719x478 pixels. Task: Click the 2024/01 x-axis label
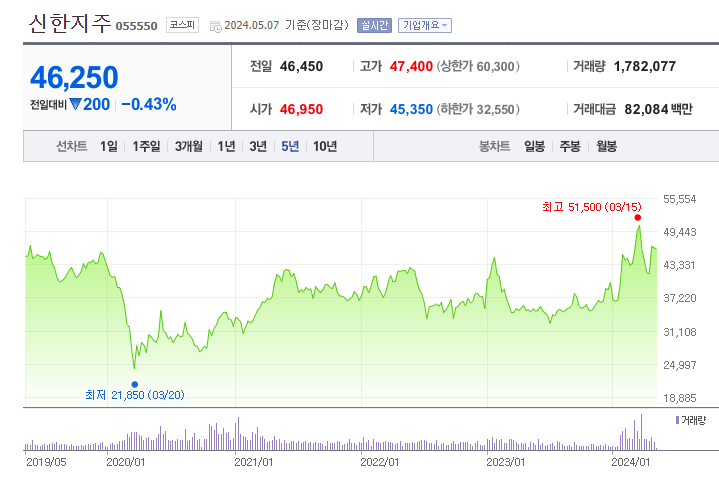tap(631, 462)
